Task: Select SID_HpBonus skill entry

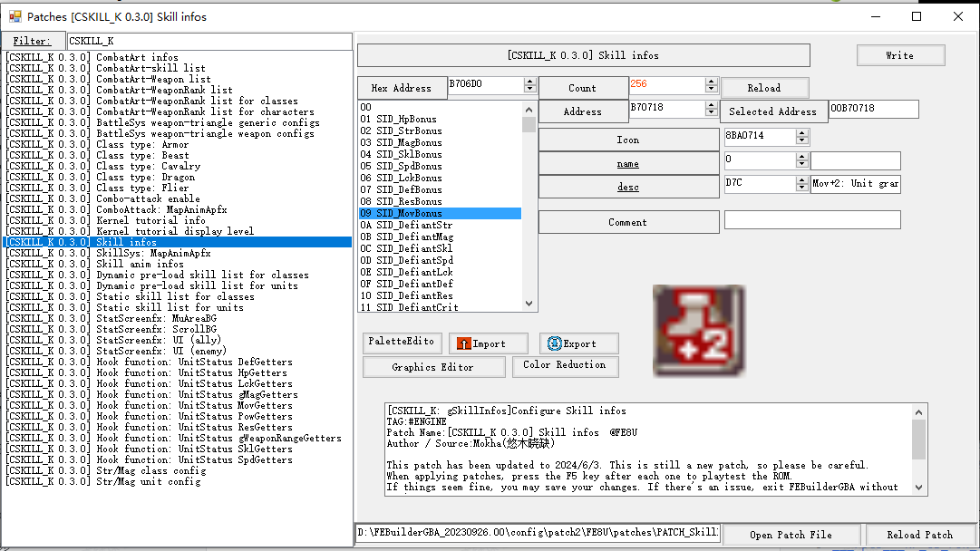Action: [x=406, y=120]
